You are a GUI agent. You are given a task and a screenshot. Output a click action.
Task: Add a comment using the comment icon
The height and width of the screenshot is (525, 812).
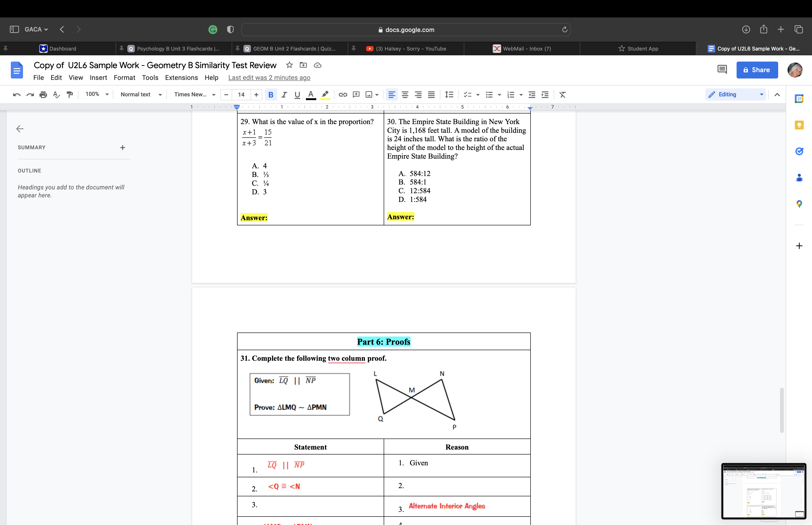tap(356, 94)
